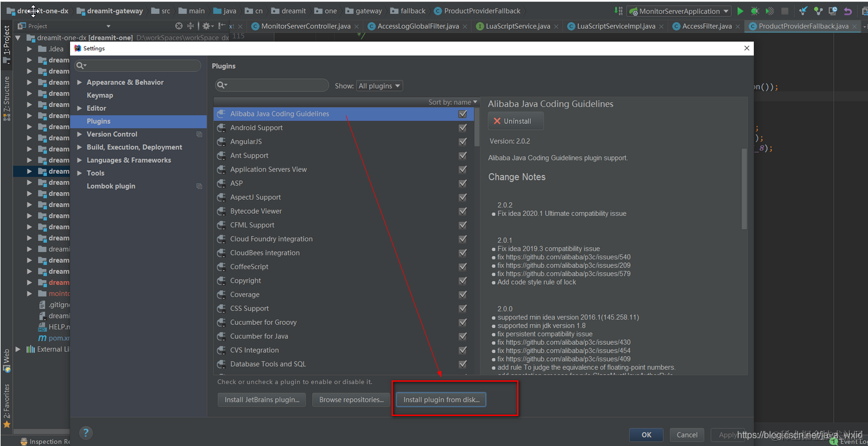Viewport: 868px width, 446px height.
Task: Run with coverage icon in toolbar
Action: coord(770,11)
